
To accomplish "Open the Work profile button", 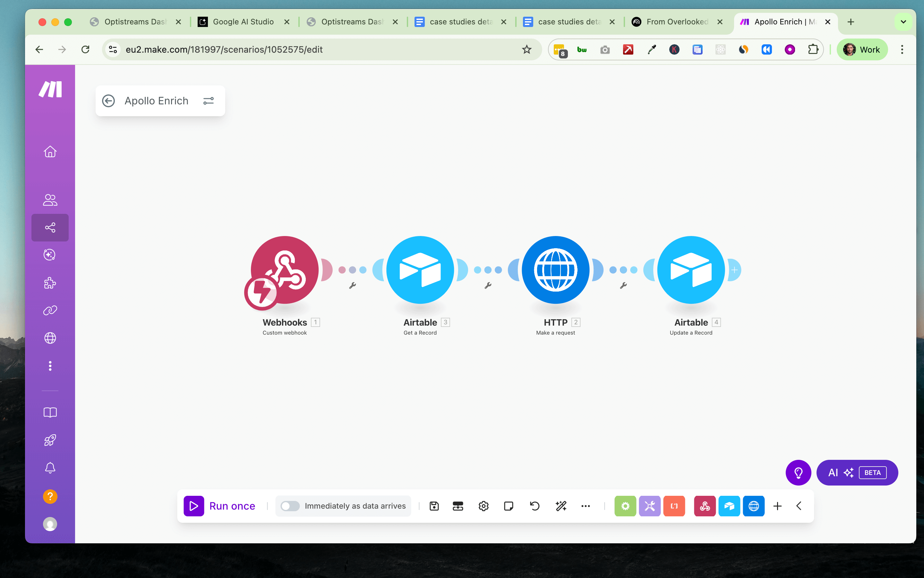I will coord(862,49).
